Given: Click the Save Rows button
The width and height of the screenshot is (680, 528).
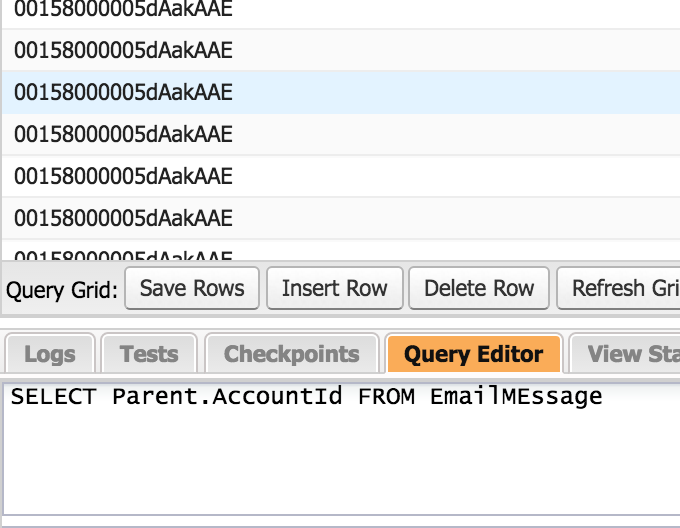Looking at the screenshot, I should tap(192, 288).
